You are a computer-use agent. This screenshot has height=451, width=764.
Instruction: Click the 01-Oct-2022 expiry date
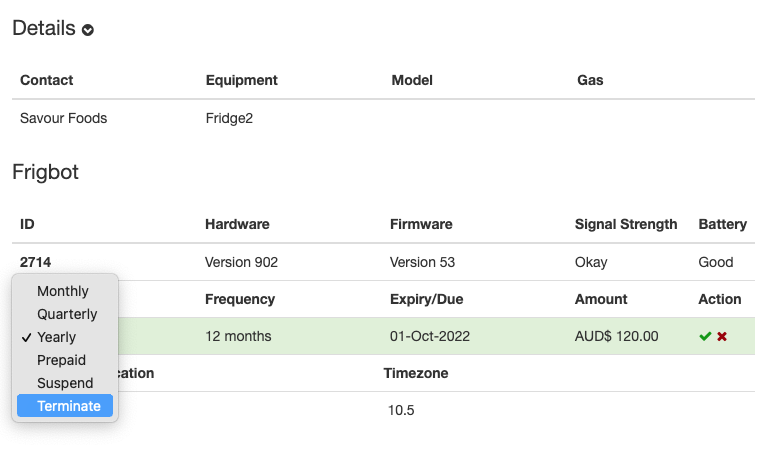[x=430, y=337]
